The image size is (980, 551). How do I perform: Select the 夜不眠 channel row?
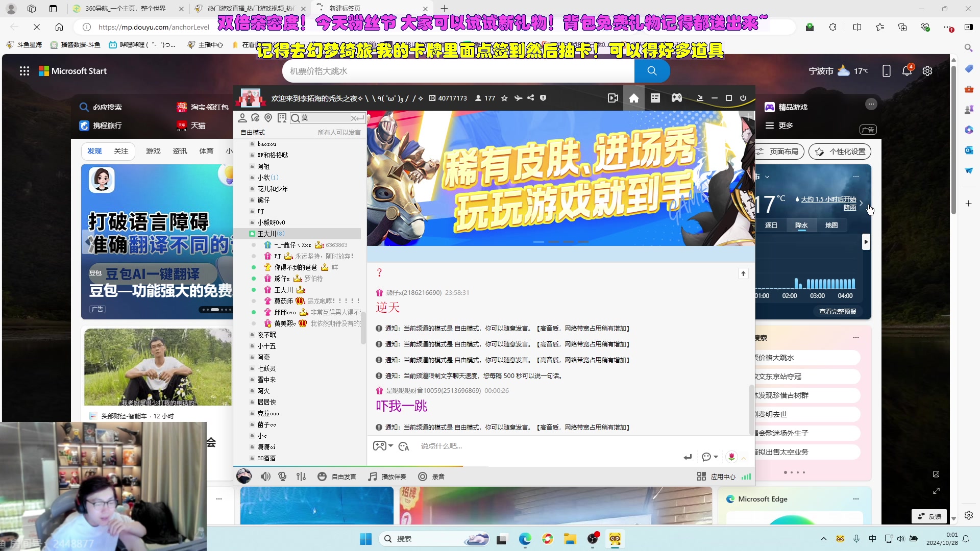(x=298, y=335)
